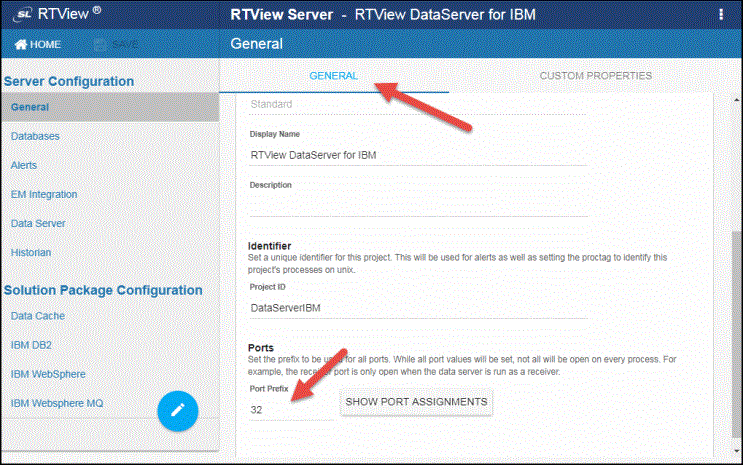The height and width of the screenshot is (465, 743).
Task: Click the SL RTView logo
Action: pyautogui.click(x=45, y=14)
